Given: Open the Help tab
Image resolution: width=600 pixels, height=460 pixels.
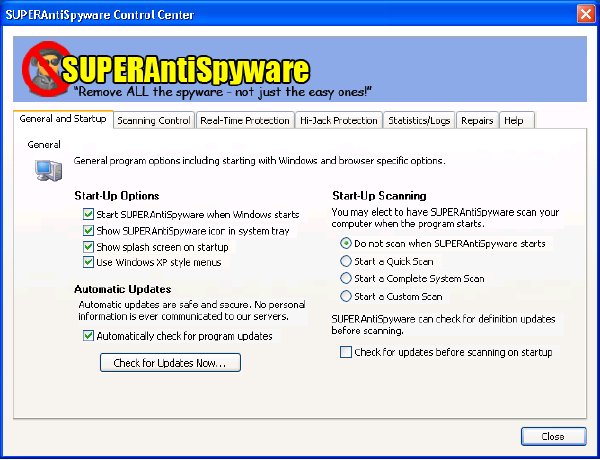Looking at the screenshot, I should [517, 121].
